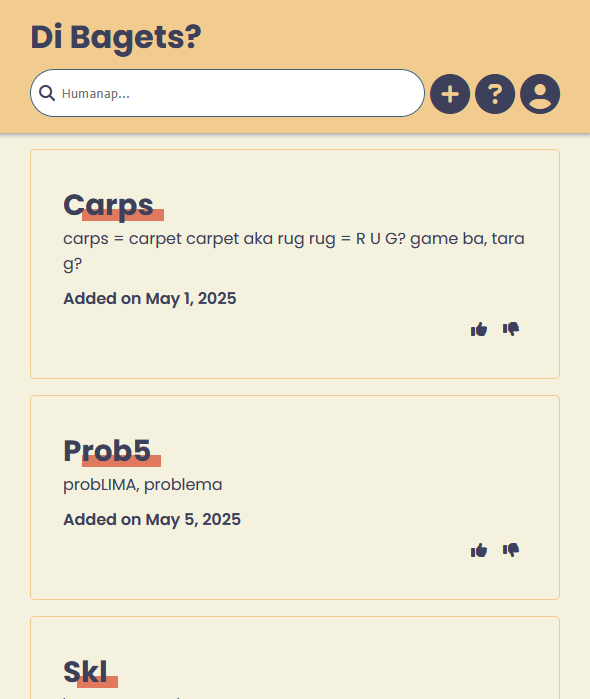The image size is (590, 699).
Task: Click the Added on May 1, 2025 date
Action: [150, 298]
